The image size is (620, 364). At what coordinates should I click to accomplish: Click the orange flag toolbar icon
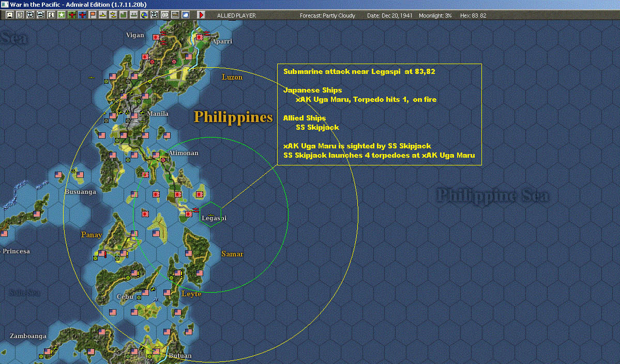point(93,15)
